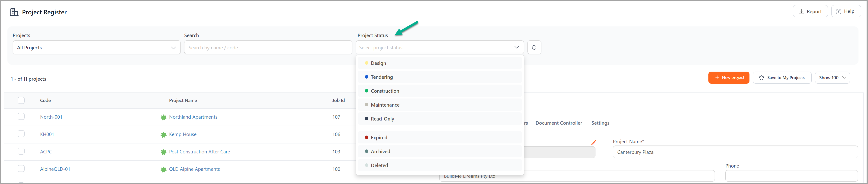
Task: Click the green star beside Post Construction After Care
Action: coord(164,152)
